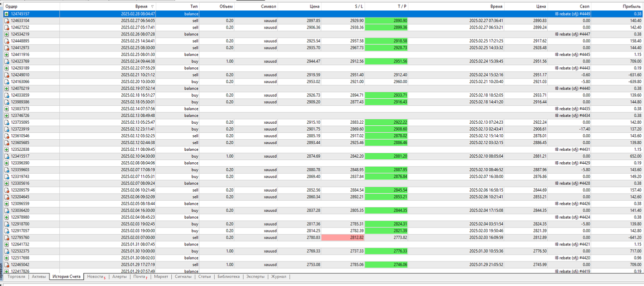This screenshot has width=644, height=286.
Task: Switch to the Эксперты tab
Action: point(256,277)
